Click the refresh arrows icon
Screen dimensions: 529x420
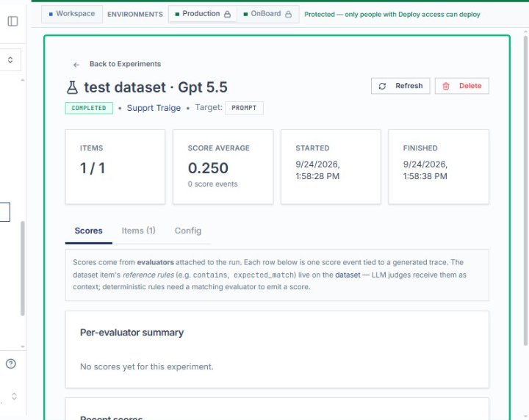[382, 87]
